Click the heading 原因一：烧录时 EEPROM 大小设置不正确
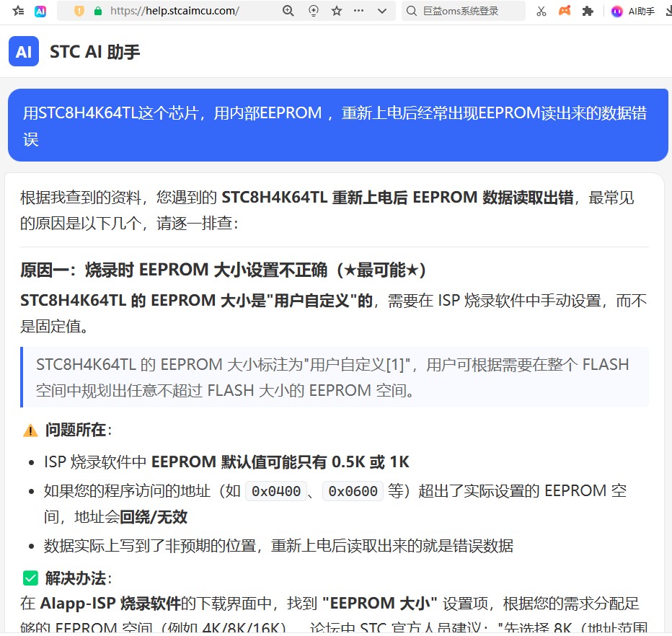This screenshot has width=672, height=636. [223, 270]
